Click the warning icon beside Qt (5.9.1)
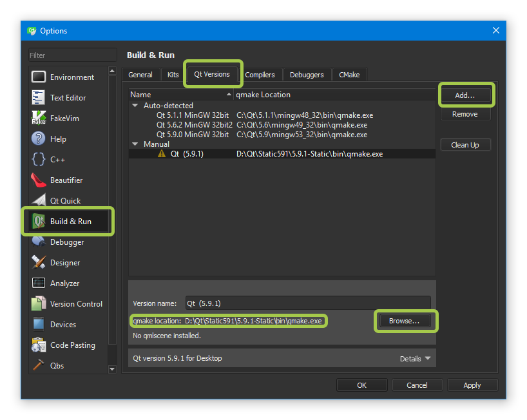527x420 pixels. pos(162,154)
